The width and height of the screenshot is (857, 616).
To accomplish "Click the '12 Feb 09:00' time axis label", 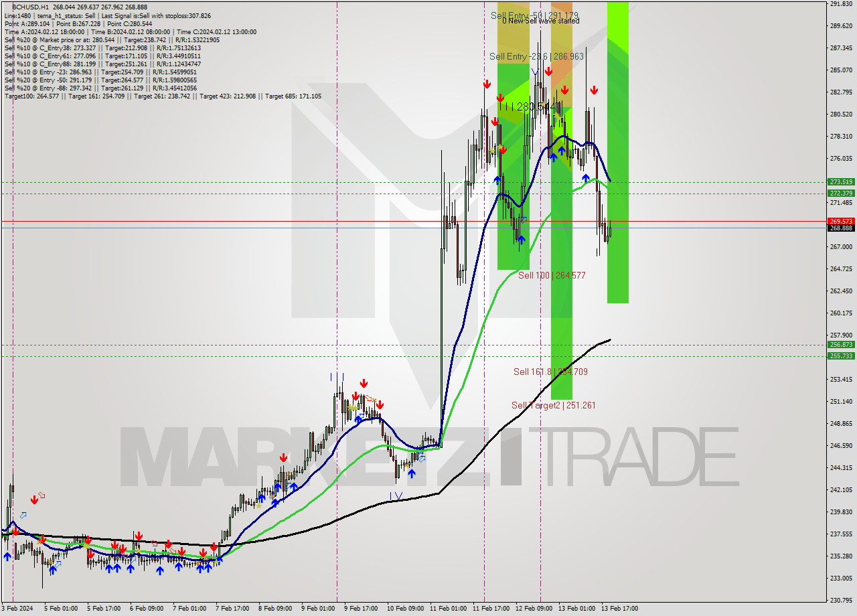I will [534, 609].
